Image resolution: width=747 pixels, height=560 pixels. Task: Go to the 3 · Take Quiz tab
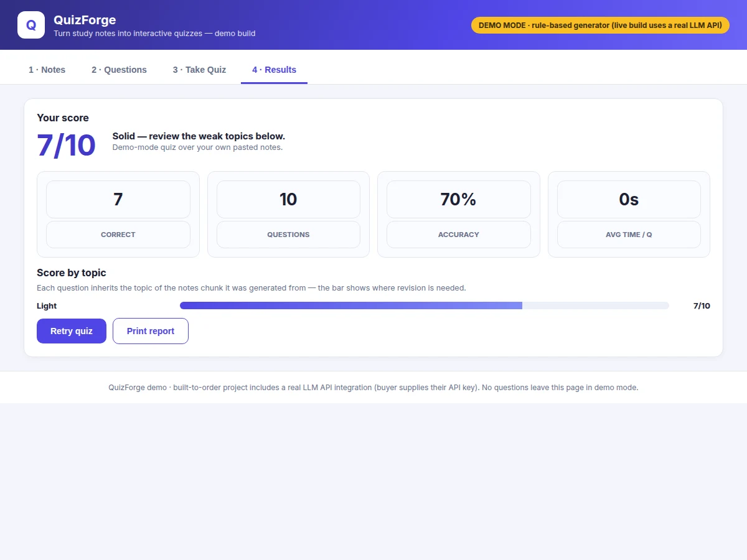click(199, 70)
